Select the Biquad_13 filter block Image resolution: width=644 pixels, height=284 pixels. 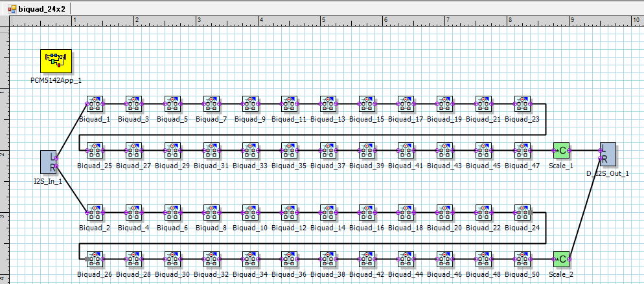pyautogui.click(x=328, y=104)
